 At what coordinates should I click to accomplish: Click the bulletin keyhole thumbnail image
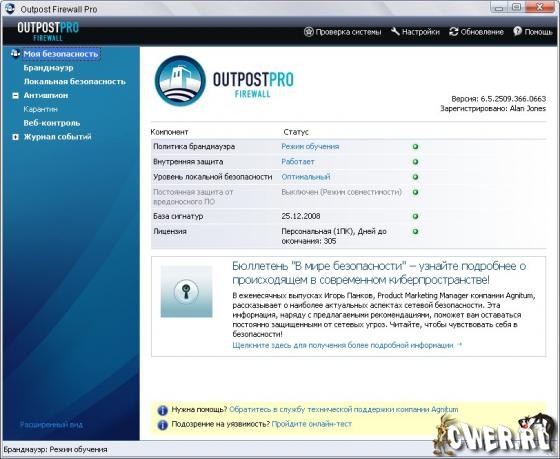pyautogui.click(x=186, y=291)
